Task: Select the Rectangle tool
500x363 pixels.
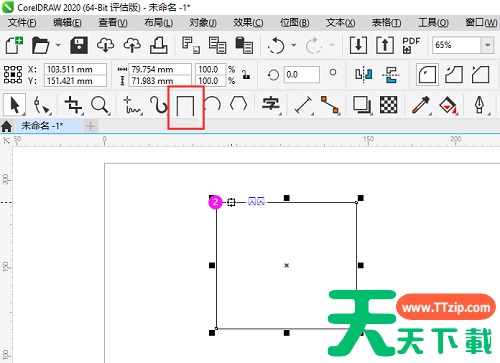Action: pos(185,106)
